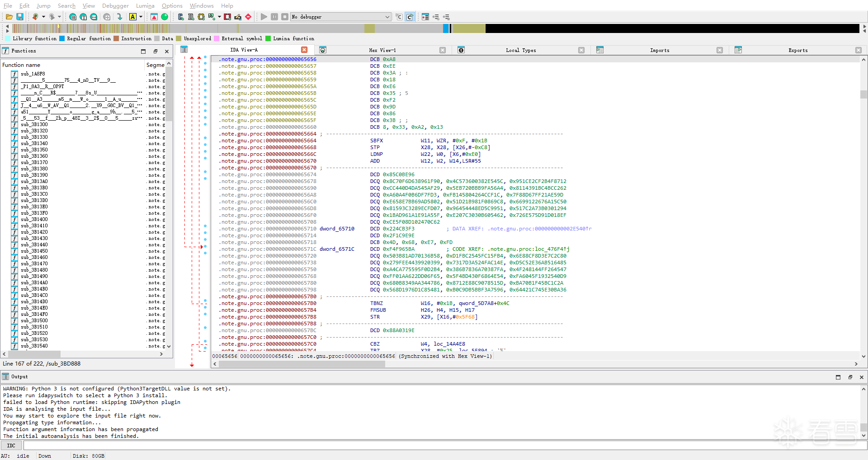868x460 pixels.
Task: Click the Regular function color swatch in legend
Action: pos(62,38)
